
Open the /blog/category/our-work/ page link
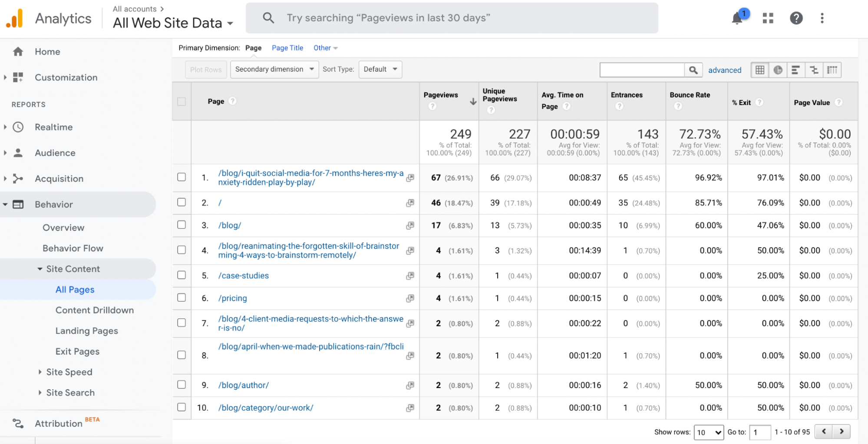(x=266, y=408)
